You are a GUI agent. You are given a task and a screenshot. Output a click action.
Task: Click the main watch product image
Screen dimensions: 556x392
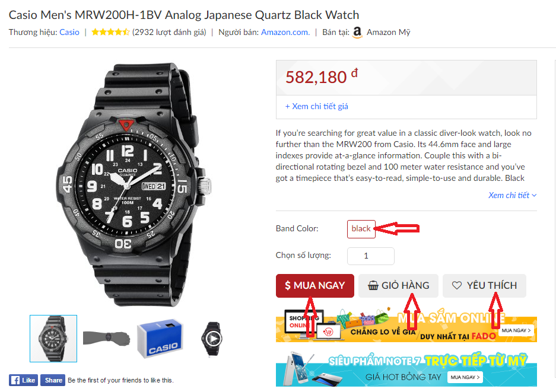(134, 184)
